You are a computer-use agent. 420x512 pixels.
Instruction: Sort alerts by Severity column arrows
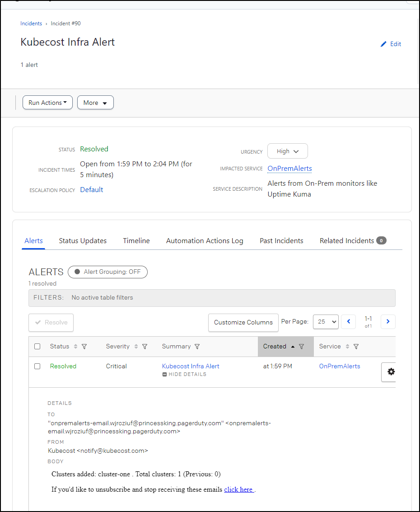[x=136, y=347]
